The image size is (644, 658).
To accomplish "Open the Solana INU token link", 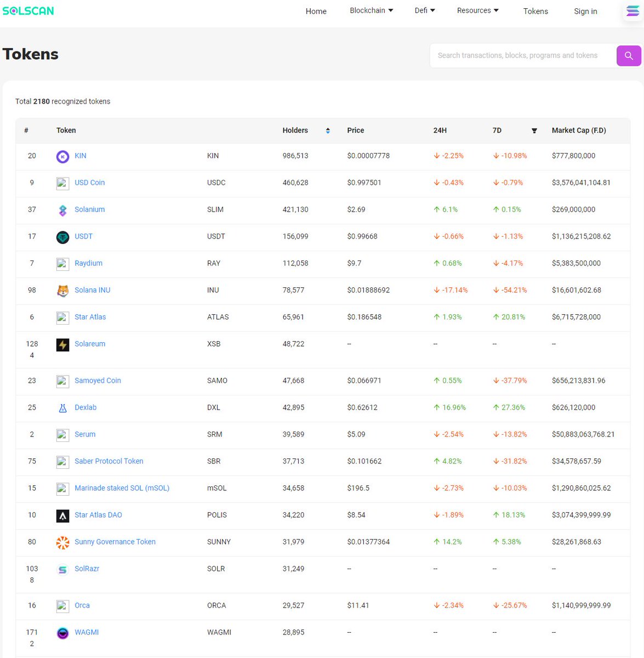I will click(92, 290).
